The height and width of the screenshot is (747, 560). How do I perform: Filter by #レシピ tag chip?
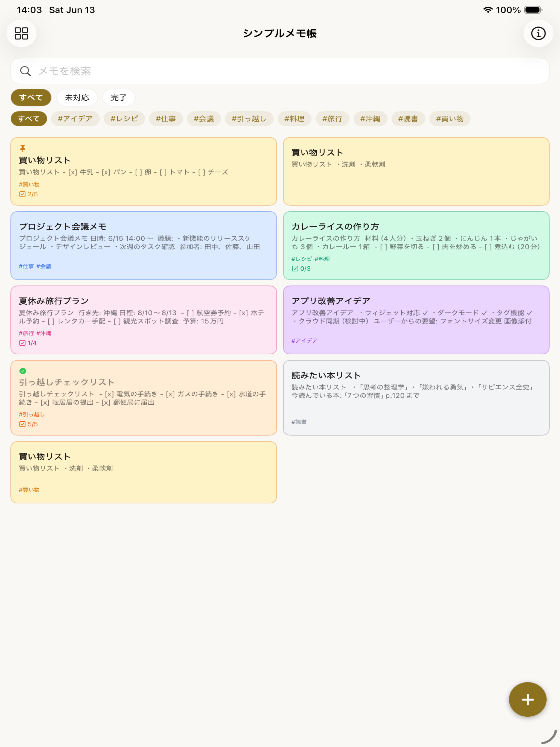click(124, 119)
